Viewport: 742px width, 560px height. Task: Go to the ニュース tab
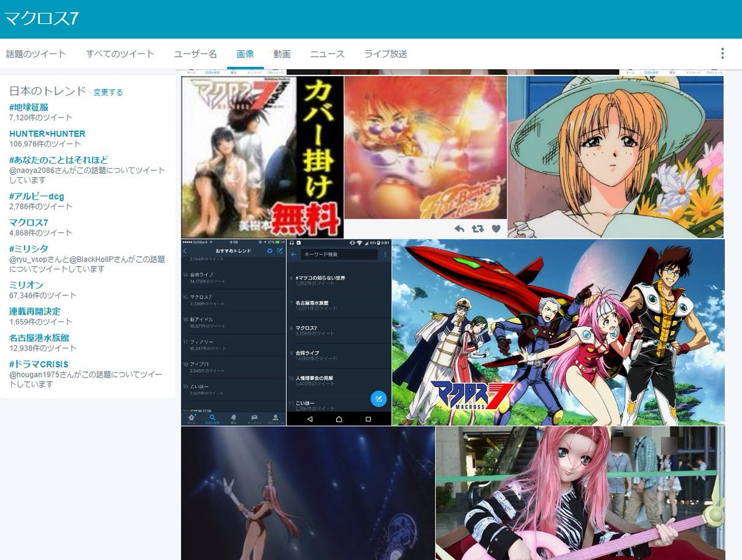[327, 54]
